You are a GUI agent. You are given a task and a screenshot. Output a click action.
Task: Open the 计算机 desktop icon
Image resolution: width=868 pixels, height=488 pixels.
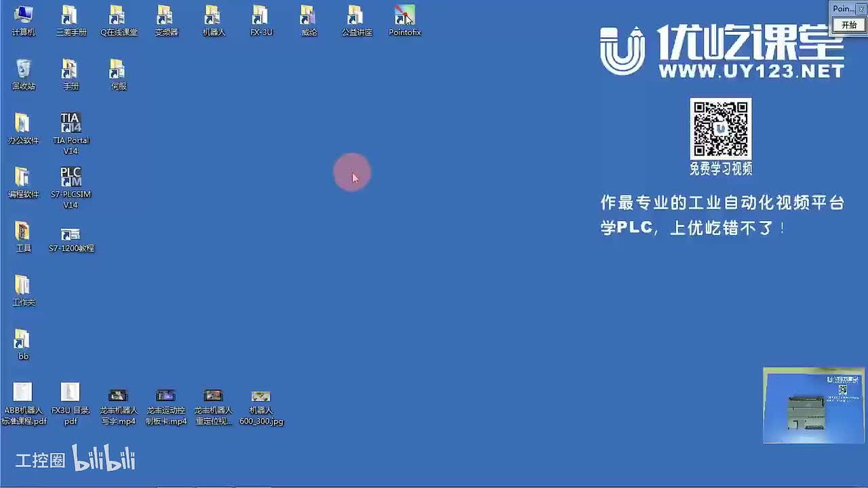[24, 20]
